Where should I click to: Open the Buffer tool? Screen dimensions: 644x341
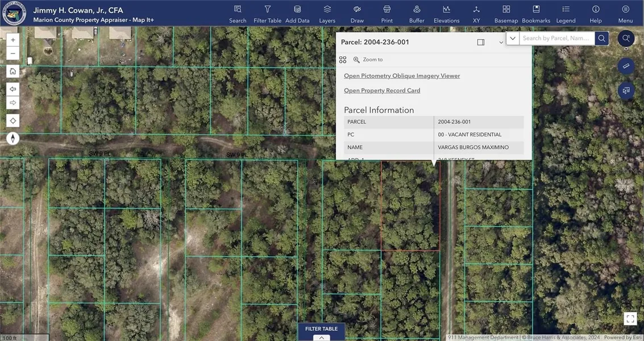(x=417, y=14)
